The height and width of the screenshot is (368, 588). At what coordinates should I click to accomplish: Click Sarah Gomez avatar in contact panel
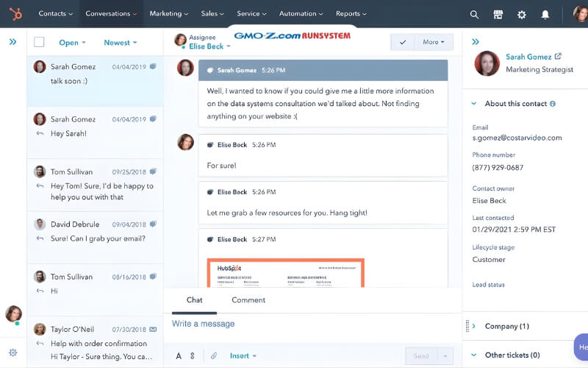pos(487,63)
